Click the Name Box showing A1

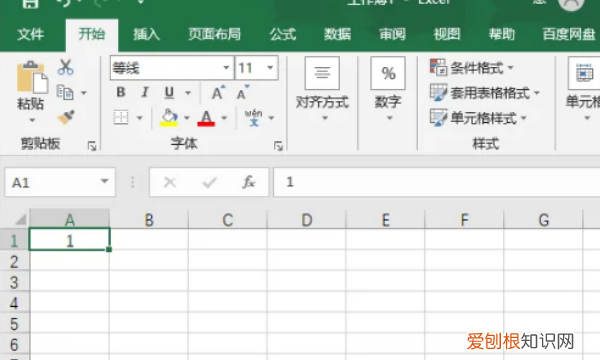pos(52,182)
